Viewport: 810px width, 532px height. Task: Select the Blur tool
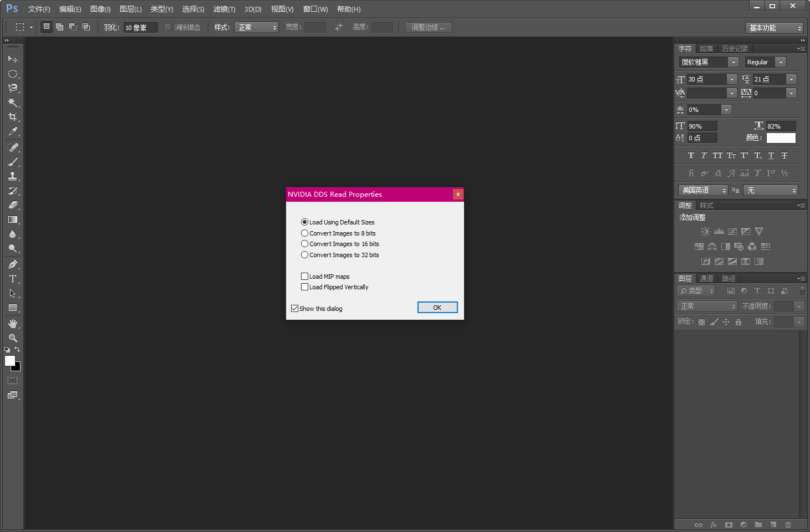tap(13, 234)
